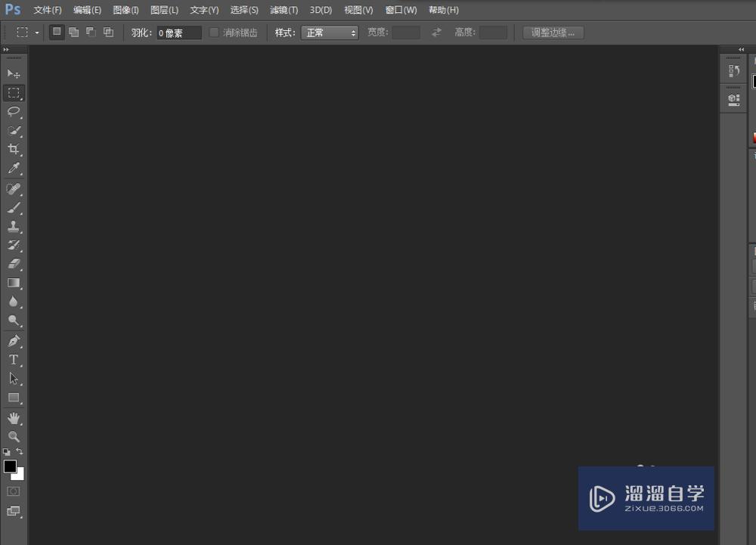Select the Clone Stamp tool
756x545 pixels.
13,226
